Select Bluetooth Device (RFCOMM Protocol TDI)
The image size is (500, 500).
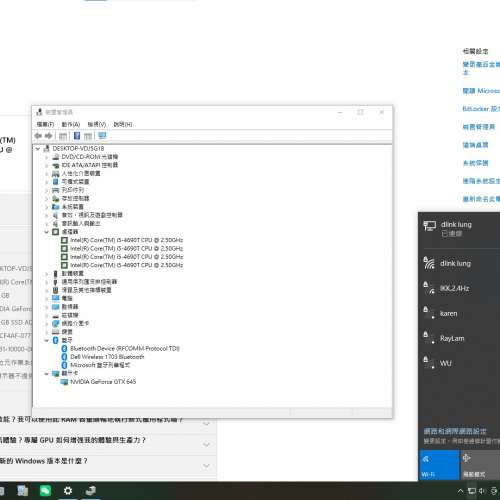[x=125, y=348]
